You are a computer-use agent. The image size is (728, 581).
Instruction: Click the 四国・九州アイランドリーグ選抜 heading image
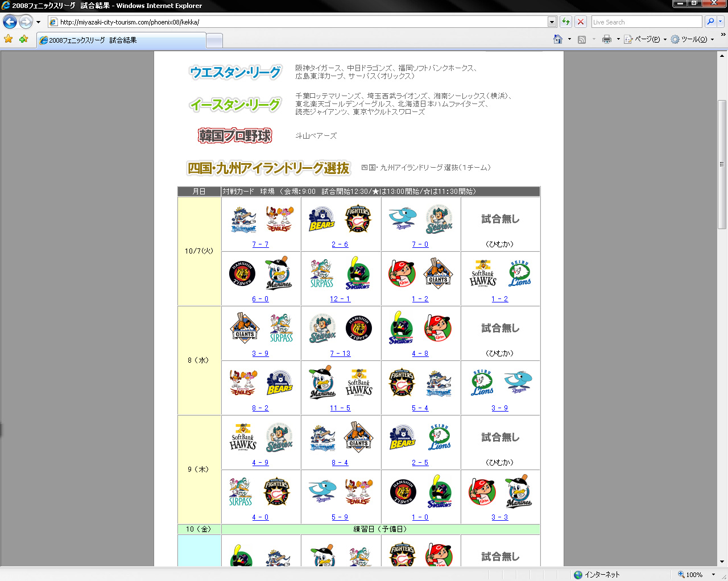pos(269,168)
